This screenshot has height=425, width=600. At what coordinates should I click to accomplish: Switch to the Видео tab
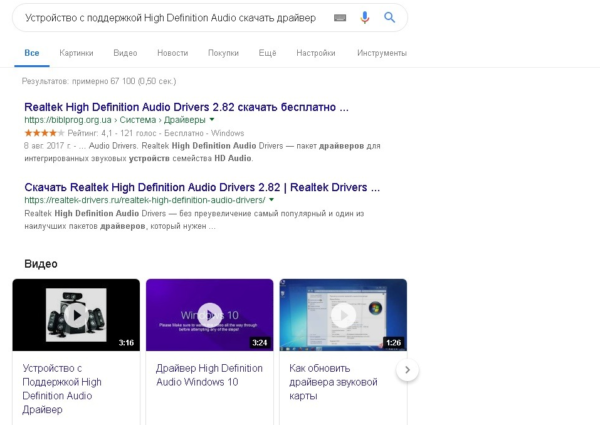point(125,53)
